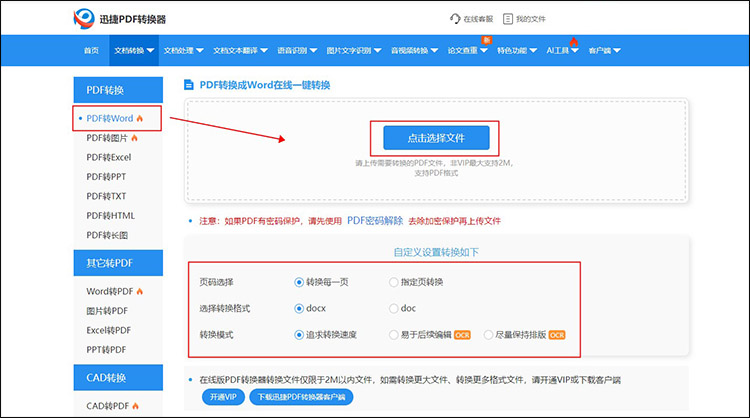Click 自定义设置转换如下 heading

(x=436, y=252)
